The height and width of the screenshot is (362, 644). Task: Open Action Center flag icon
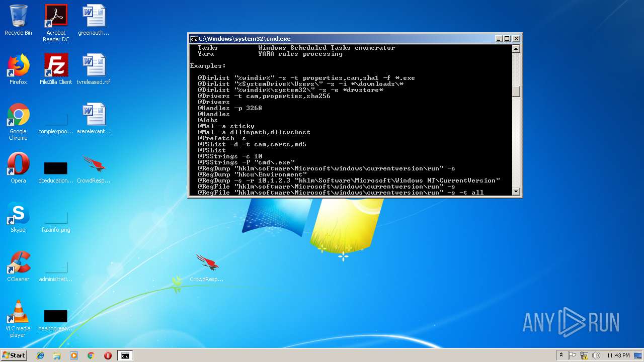click(572, 355)
